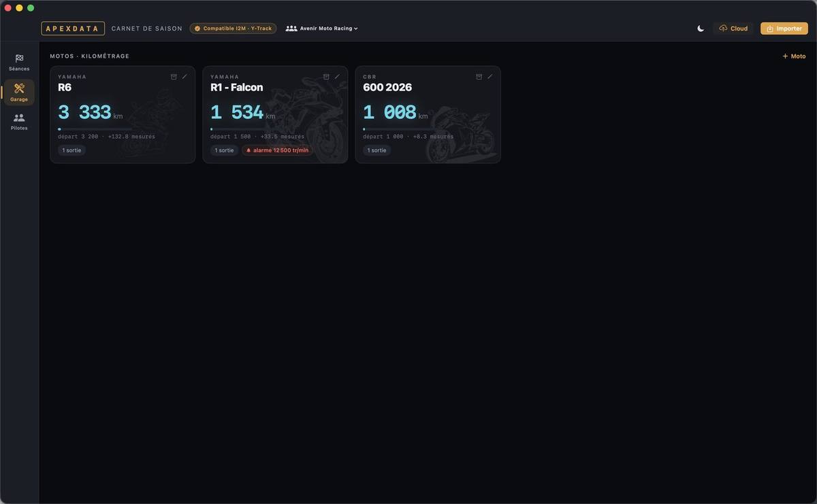Screen dimensions: 817x504
Task: Click the Compatible I2M · Y-Track badge
Action: 233,29
